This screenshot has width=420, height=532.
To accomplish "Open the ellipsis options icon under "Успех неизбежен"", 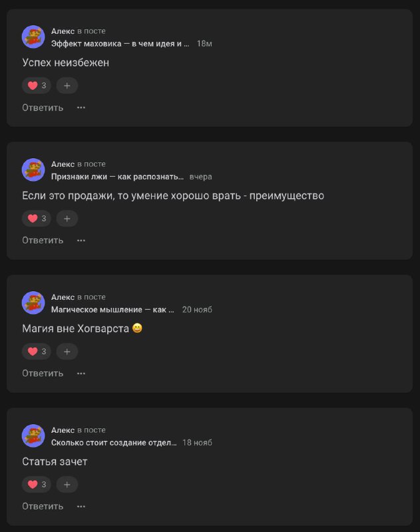I will [81, 107].
